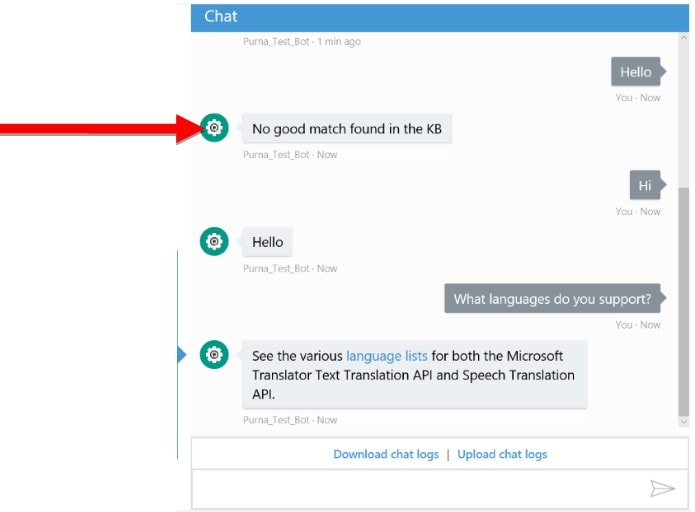
Task: Open the "language lists" link
Action: point(386,356)
